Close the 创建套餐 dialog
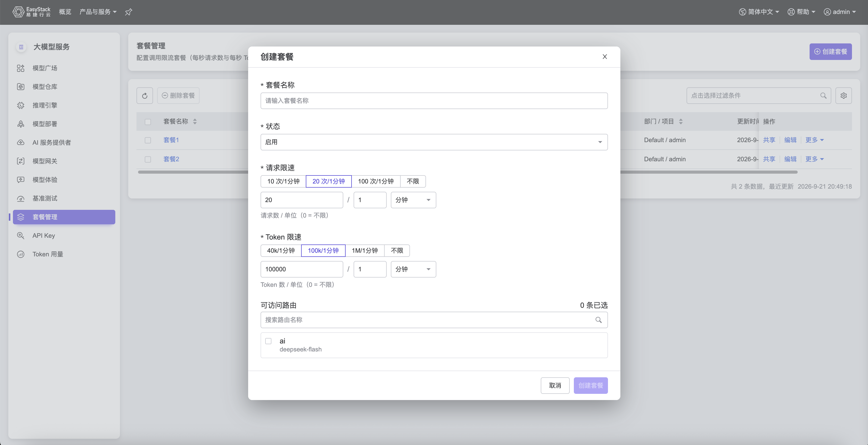The width and height of the screenshot is (868, 445). [x=605, y=57]
